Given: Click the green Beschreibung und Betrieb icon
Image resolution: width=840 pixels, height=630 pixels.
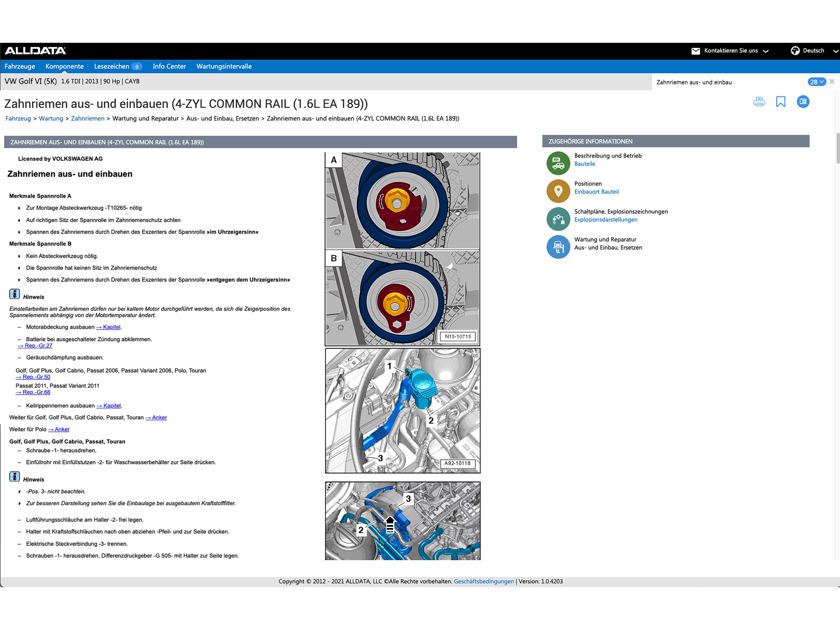Looking at the screenshot, I should coord(558,163).
